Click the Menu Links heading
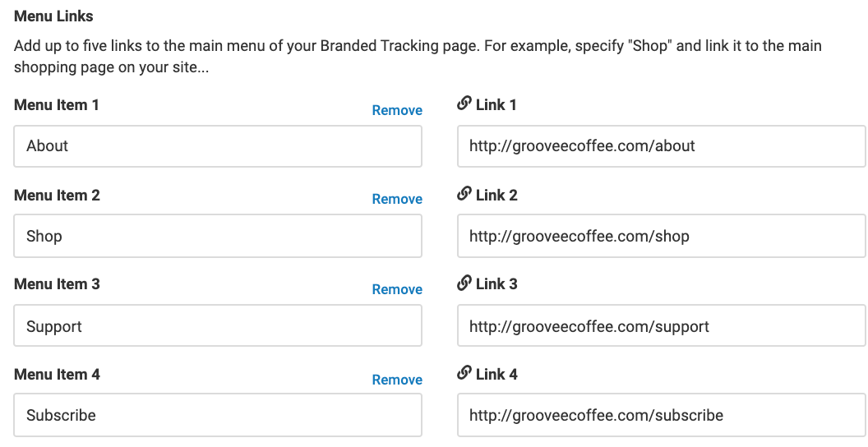The image size is (868, 447). pyautogui.click(x=53, y=16)
